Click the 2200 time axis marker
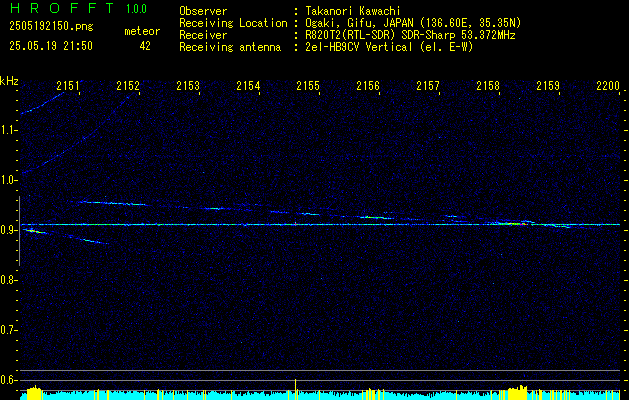The image size is (629, 400). (608, 85)
